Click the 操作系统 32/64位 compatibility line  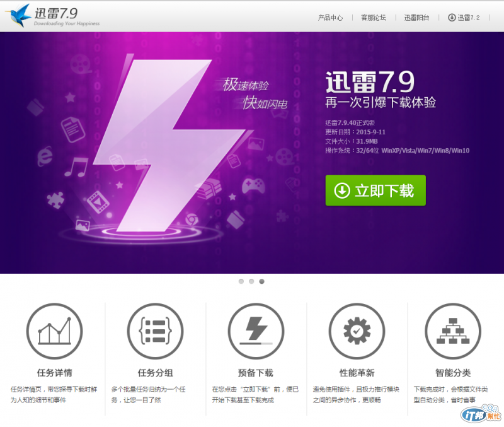tap(398, 151)
